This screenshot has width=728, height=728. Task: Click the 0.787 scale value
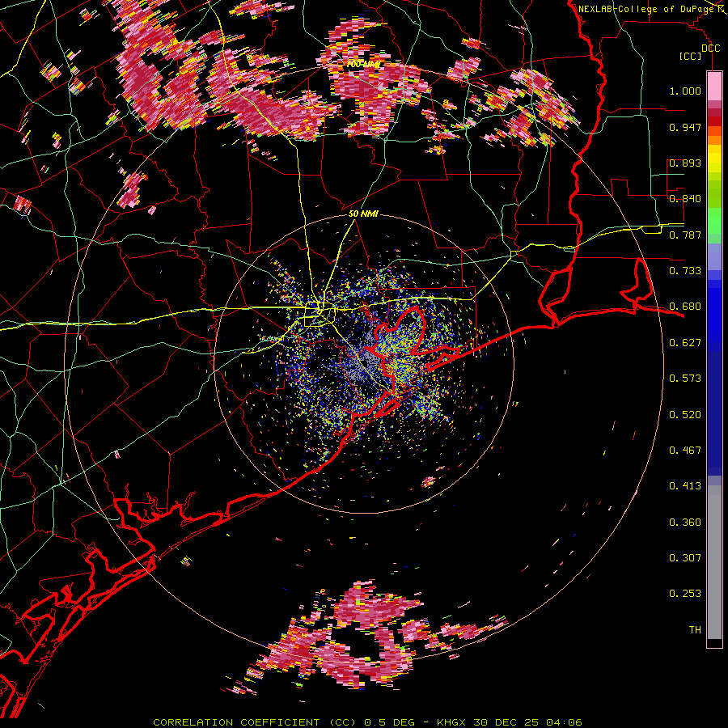[x=685, y=235]
